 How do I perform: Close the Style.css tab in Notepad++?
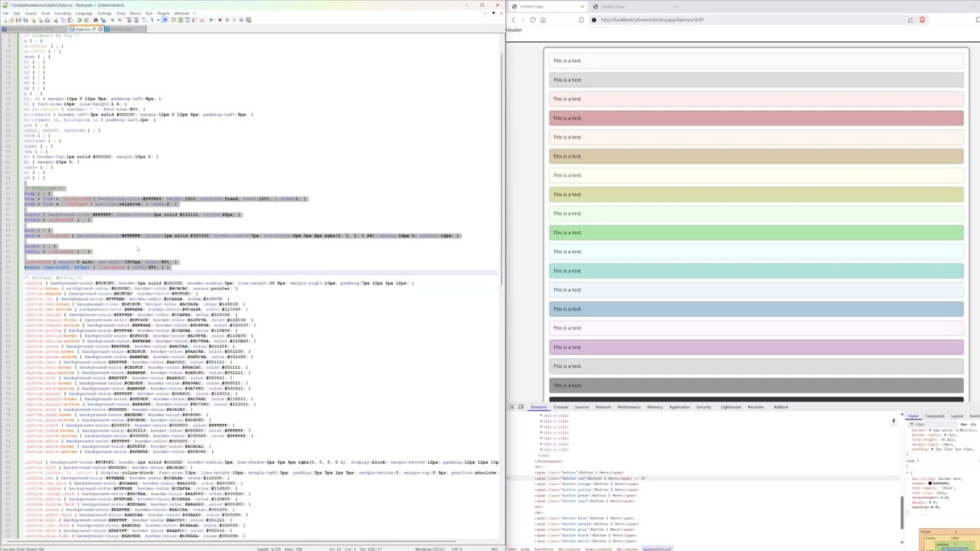click(x=100, y=29)
